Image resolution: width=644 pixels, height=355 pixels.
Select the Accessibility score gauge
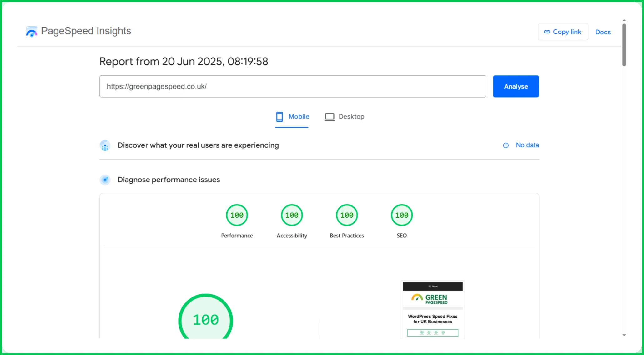point(292,215)
